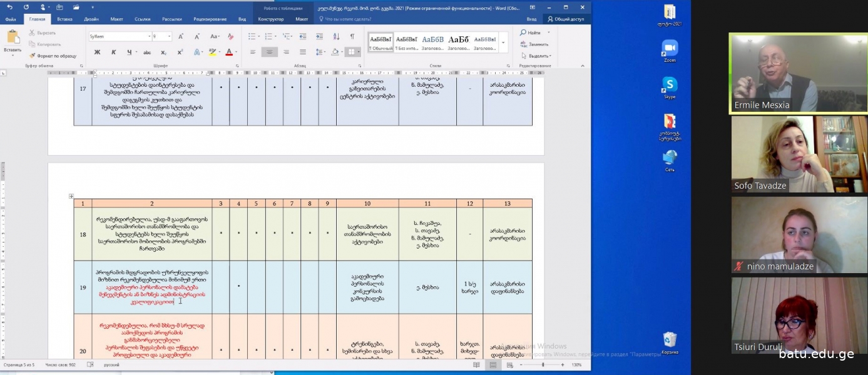Click Заменить (Replace) button
The width and height of the screenshot is (868, 375).
tap(534, 44)
